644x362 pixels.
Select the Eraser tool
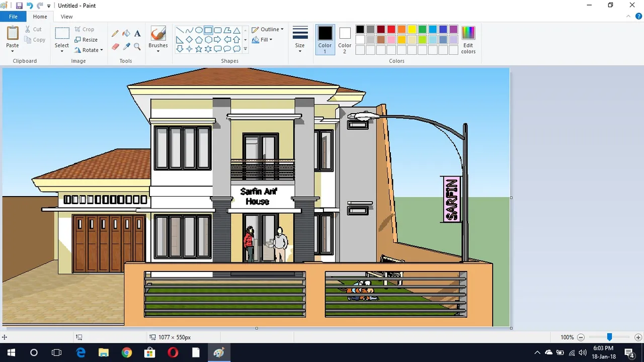pyautogui.click(x=115, y=47)
